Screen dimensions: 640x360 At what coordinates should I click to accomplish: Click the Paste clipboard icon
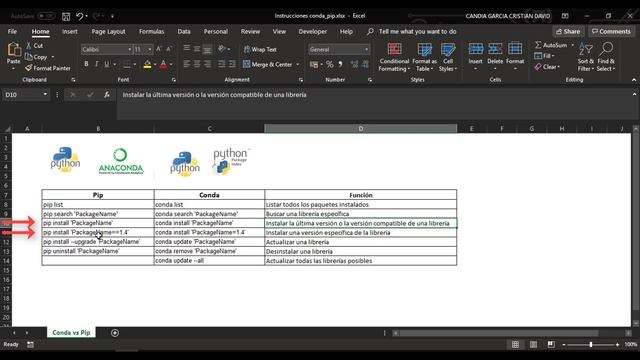click(x=13, y=50)
